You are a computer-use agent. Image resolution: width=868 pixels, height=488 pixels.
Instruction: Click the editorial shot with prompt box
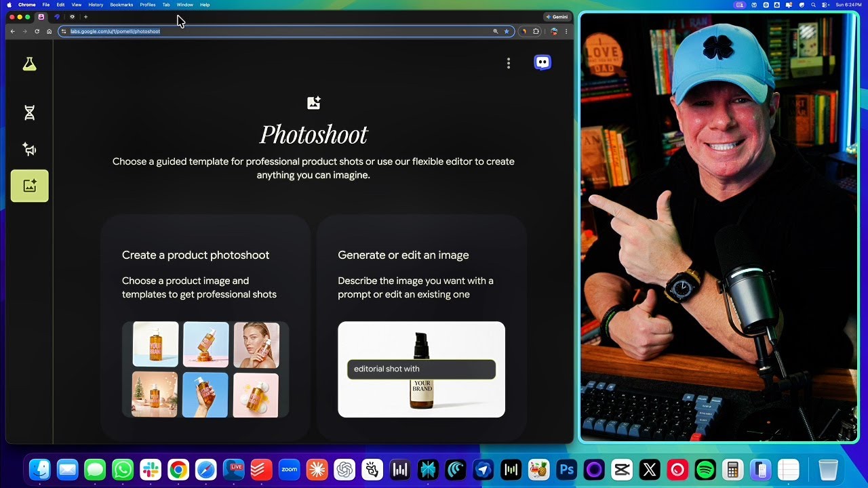tap(421, 369)
